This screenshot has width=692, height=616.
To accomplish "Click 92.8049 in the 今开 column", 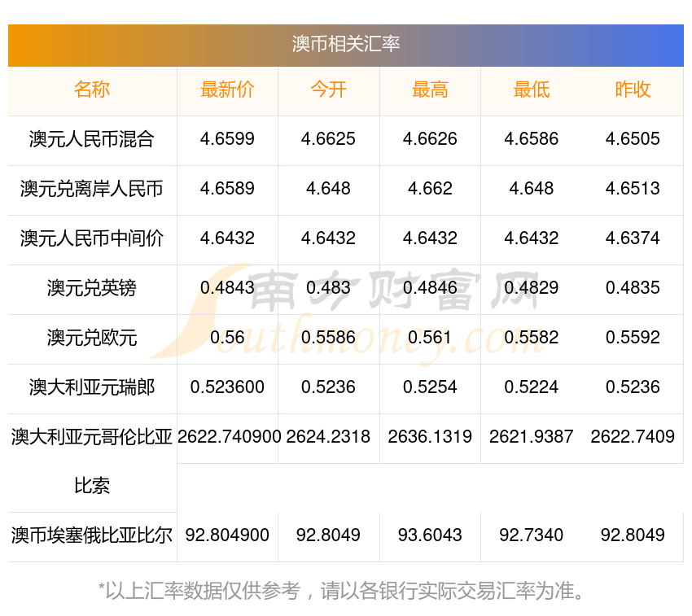I will (x=328, y=535).
